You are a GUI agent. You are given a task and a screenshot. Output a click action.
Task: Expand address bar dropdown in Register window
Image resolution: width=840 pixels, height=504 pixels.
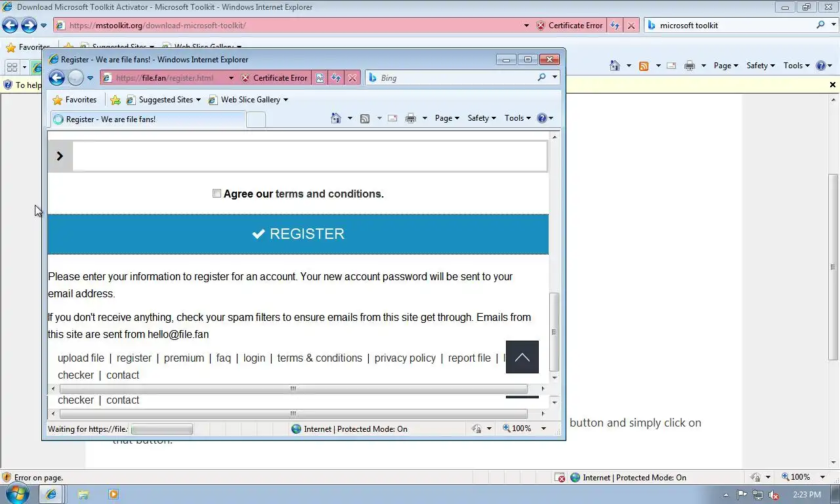coord(231,78)
